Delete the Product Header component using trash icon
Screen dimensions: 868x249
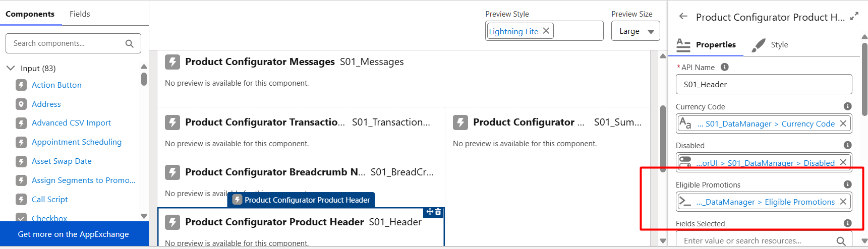[438, 212]
